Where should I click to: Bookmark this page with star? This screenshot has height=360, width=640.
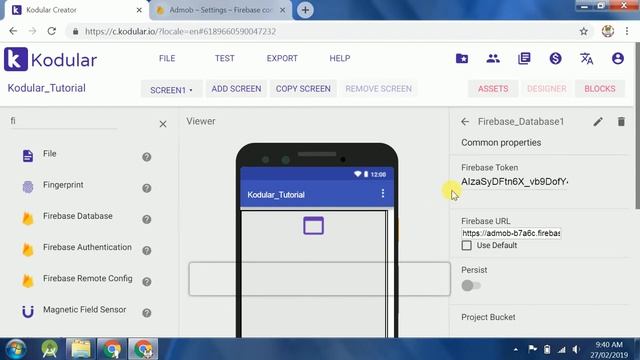584,31
